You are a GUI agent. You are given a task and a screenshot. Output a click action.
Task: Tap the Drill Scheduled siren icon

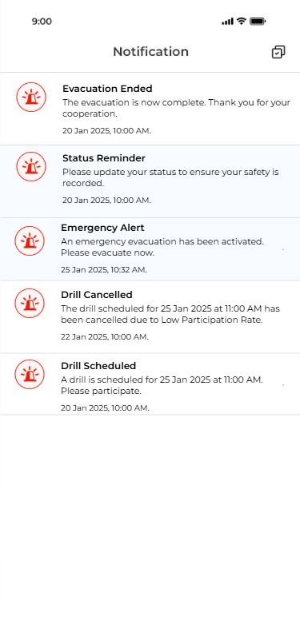30,374
